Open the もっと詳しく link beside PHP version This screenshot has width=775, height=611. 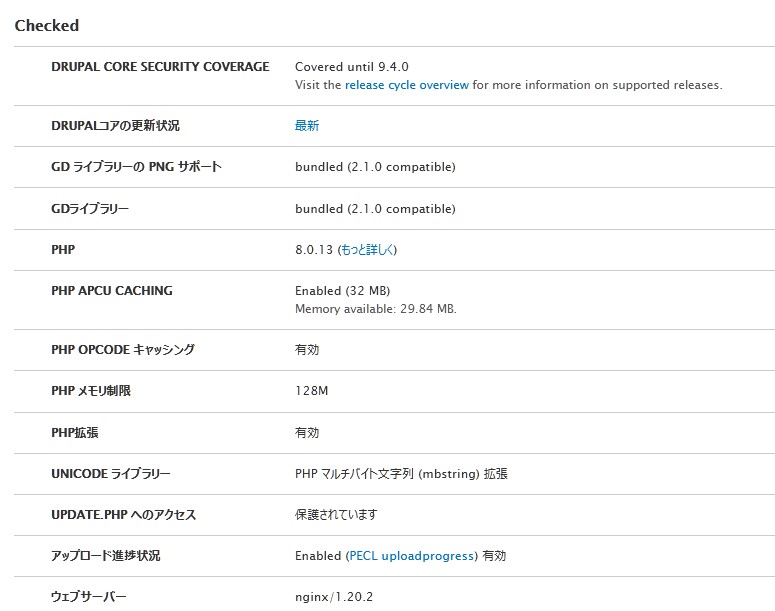[373, 249]
